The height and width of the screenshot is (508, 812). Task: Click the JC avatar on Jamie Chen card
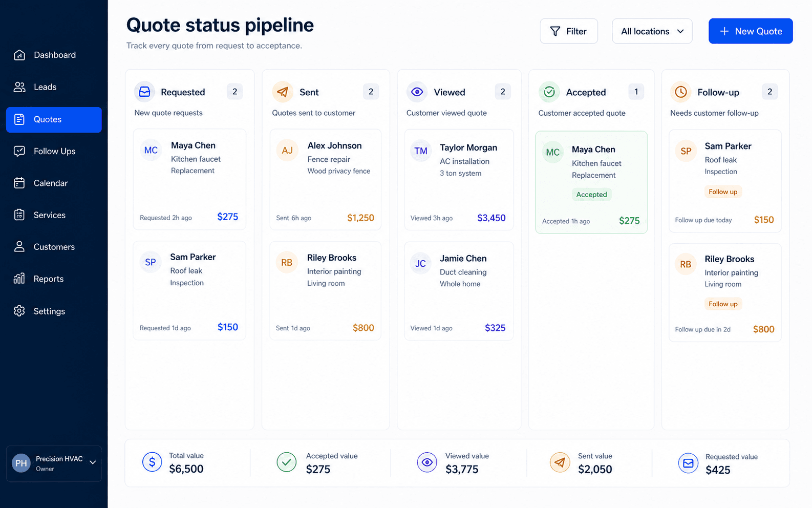click(x=420, y=263)
